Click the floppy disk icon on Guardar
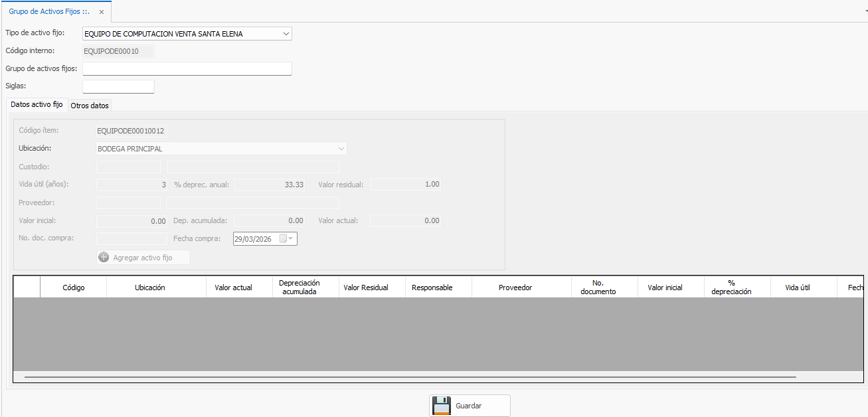 (441, 405)
